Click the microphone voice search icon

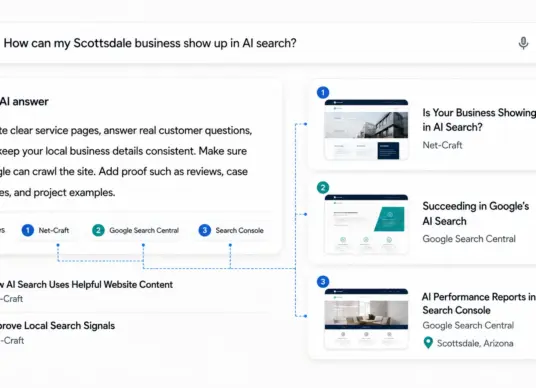coord(523,43)
